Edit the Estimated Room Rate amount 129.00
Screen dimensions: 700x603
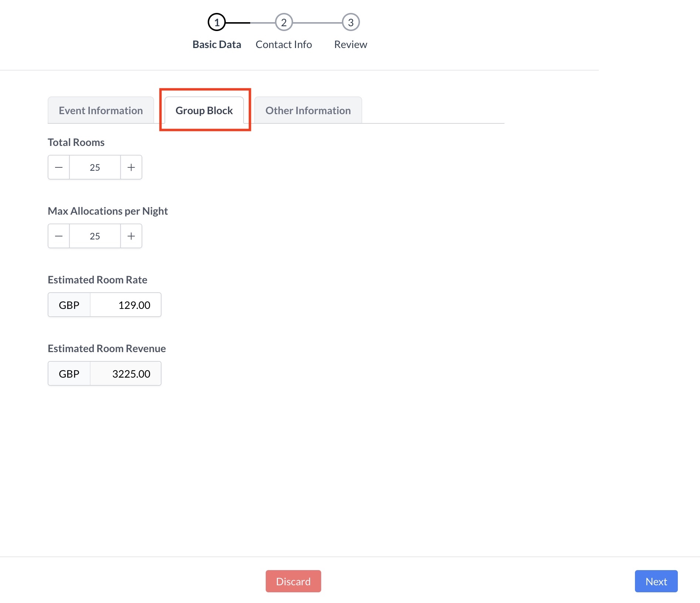pyautogui.click(x=126, y=305)
